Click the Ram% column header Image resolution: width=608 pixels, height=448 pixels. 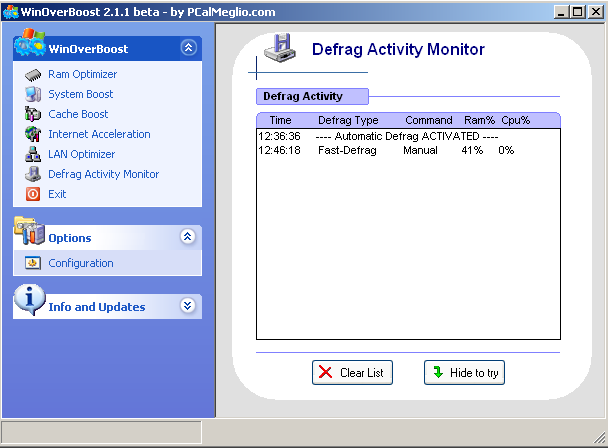479,120
